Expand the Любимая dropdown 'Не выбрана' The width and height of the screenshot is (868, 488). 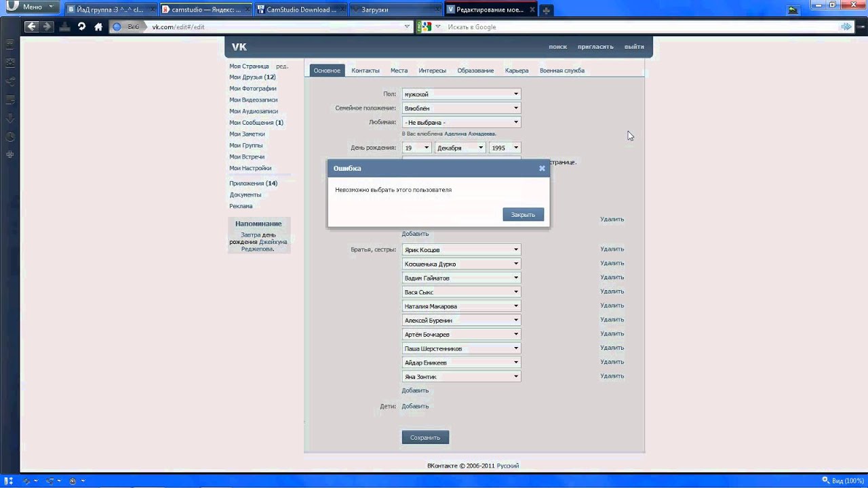click(461, 122)
